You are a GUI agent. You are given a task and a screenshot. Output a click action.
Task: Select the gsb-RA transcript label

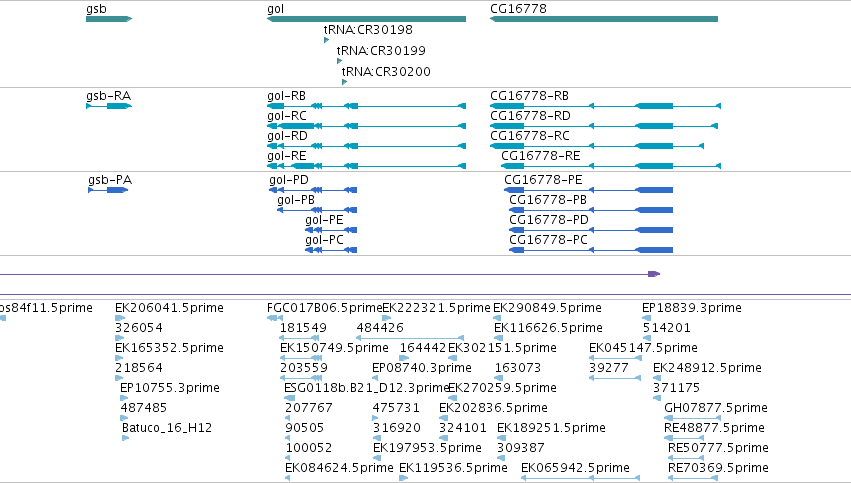tap(109, 96)
